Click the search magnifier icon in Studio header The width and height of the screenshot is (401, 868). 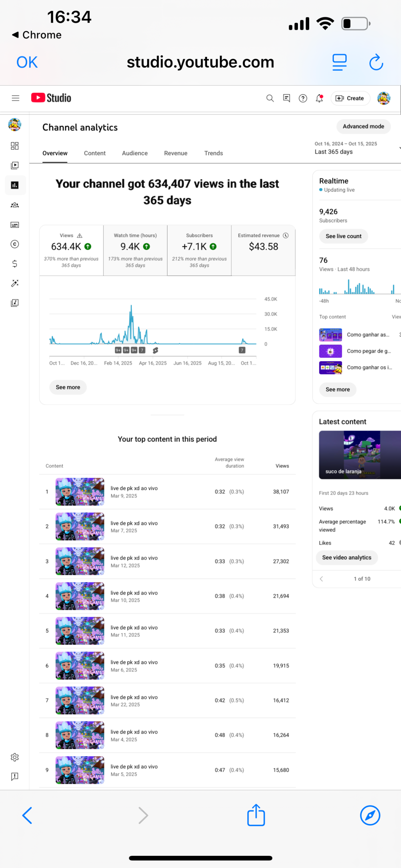pyautogui.click(x=270, y=98)
